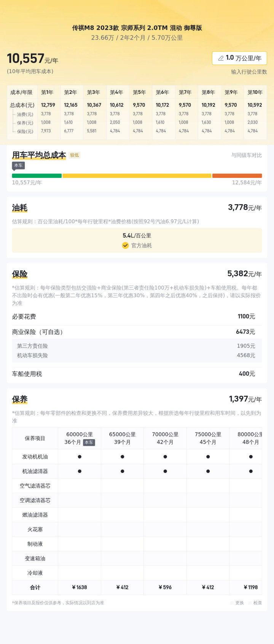Click the 机油滤清器 dot under 70000公里
Image resolution: width=274 pixels, height=644 pixels.
[165, 471]
